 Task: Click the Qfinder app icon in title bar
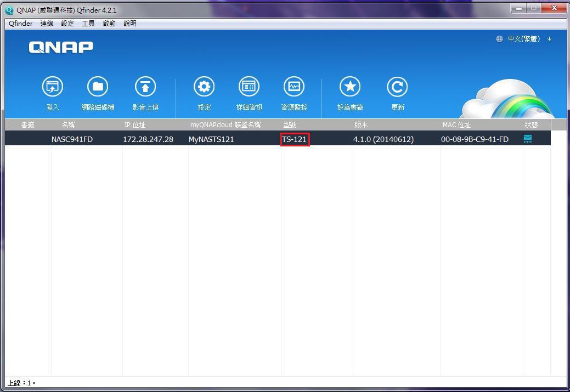(9, 10)
